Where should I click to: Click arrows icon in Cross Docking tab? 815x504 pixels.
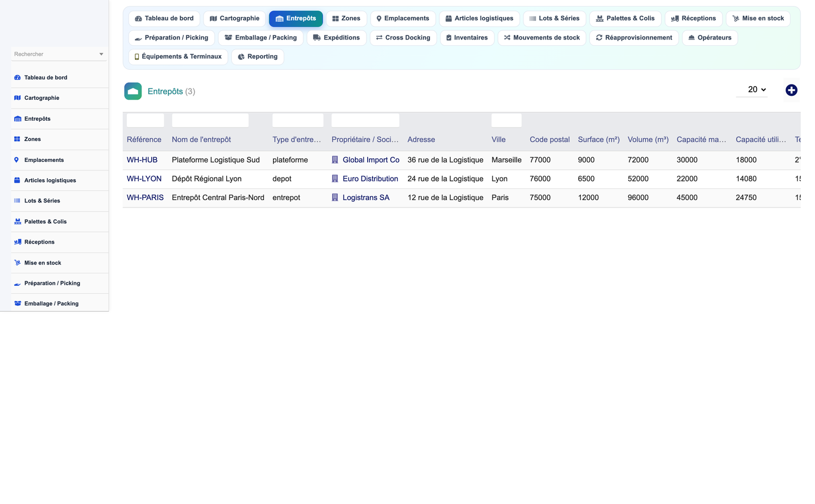380,38
